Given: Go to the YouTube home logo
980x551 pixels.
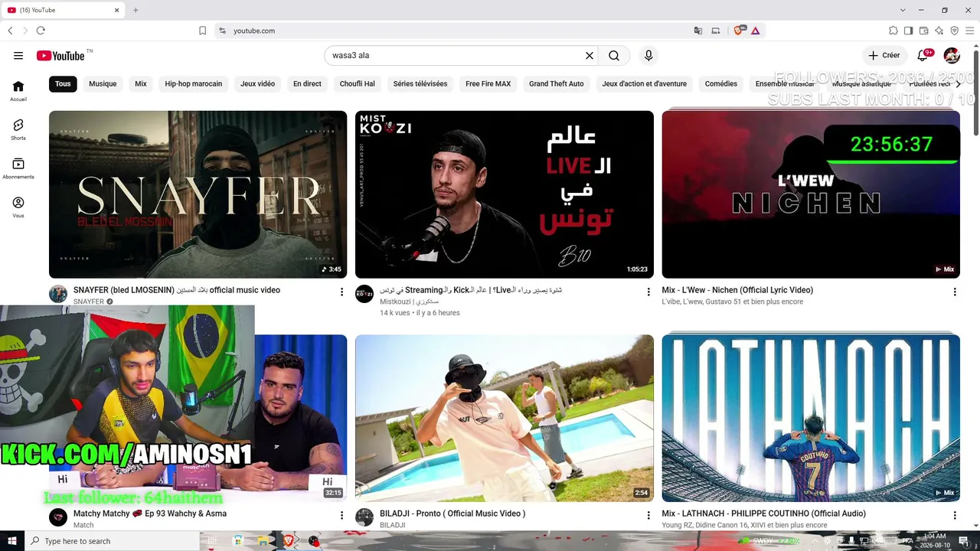Looking at the screenshot, I should coord(60,56).
